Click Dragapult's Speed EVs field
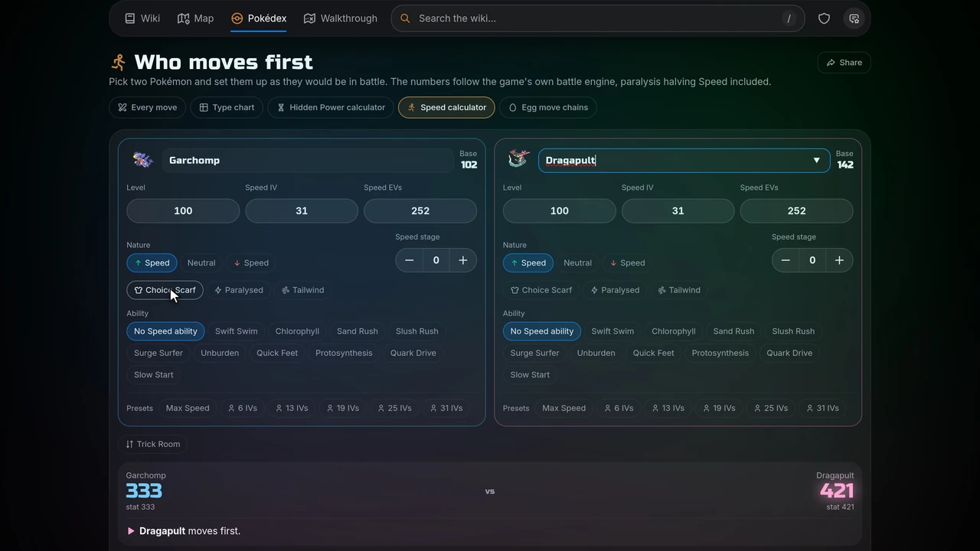 pyautogui.click(x=796, y=210)
